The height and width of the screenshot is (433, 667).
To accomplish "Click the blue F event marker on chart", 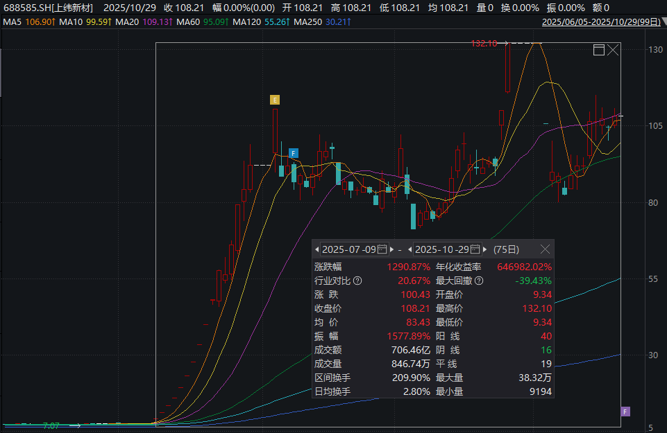I will (x=294, y=152).
